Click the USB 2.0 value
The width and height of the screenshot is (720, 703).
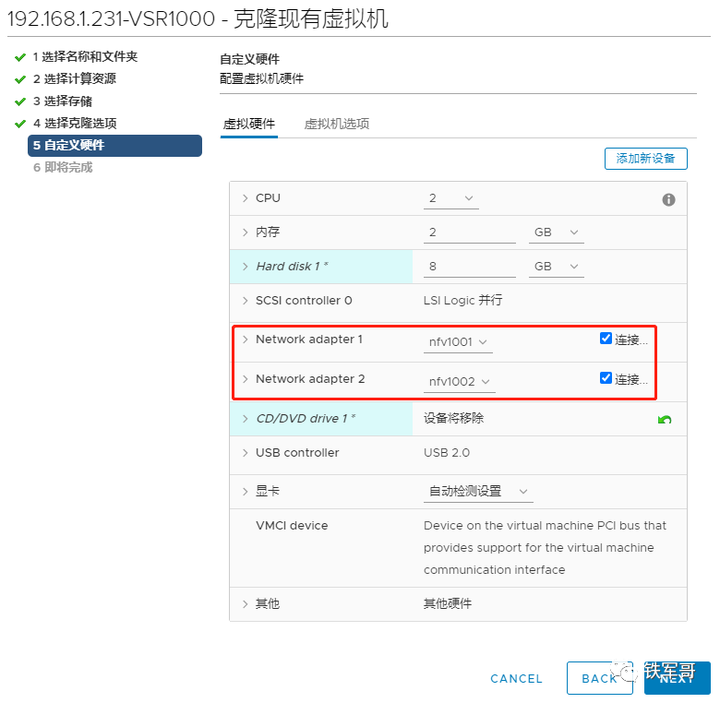pyautogui.click(x=446, y=453)
